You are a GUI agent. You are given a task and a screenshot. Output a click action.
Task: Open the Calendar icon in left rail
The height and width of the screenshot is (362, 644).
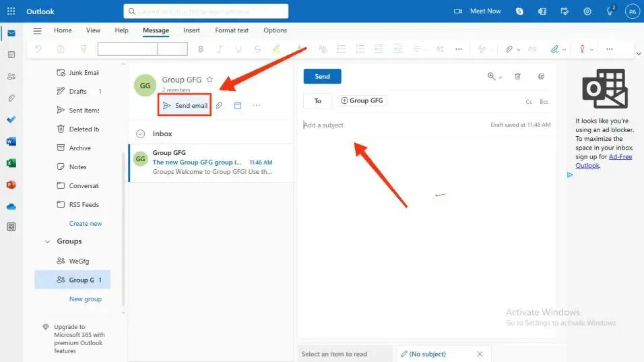(11, 55)
